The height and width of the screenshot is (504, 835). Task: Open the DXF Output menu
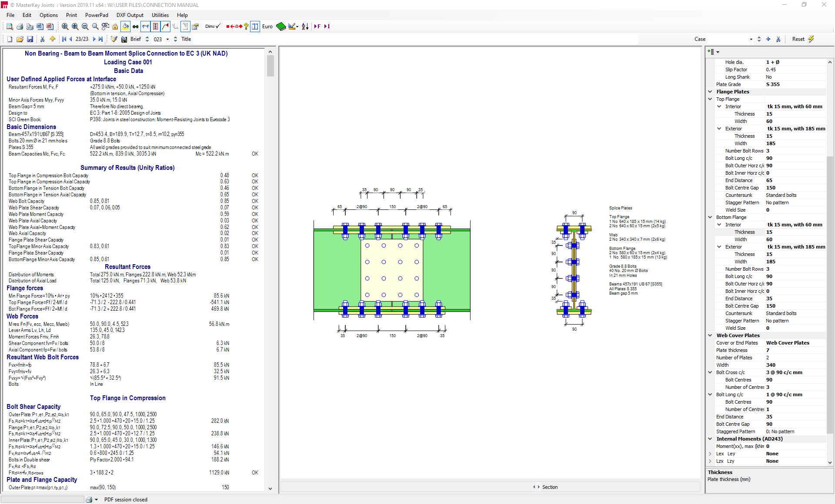130,15
